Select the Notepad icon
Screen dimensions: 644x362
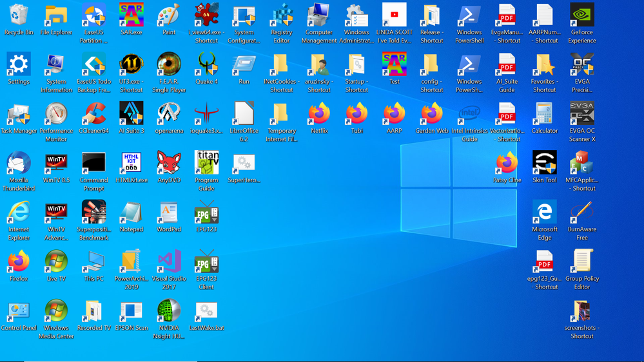point(132,212)
